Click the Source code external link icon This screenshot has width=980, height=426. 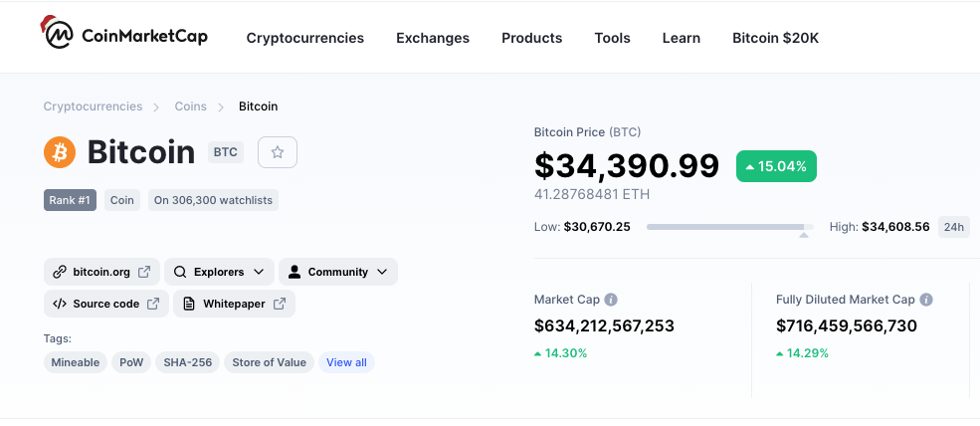click(153, 304)
